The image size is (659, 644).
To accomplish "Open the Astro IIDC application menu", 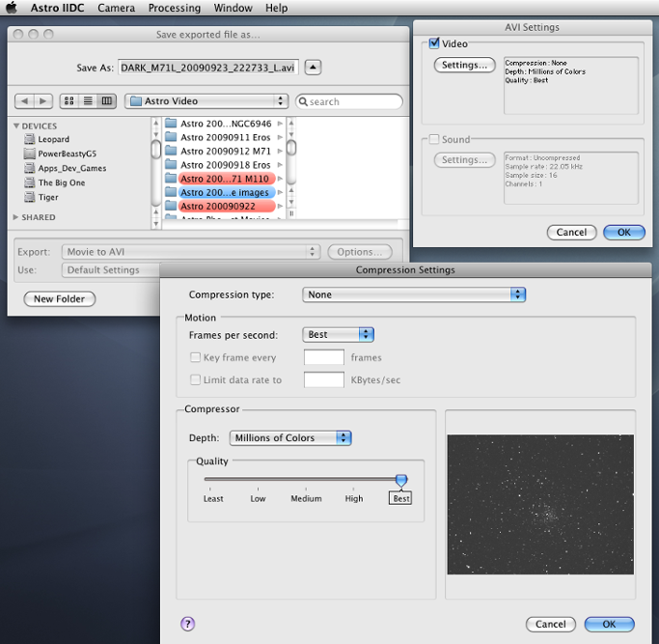I will [x=57, y=8].
